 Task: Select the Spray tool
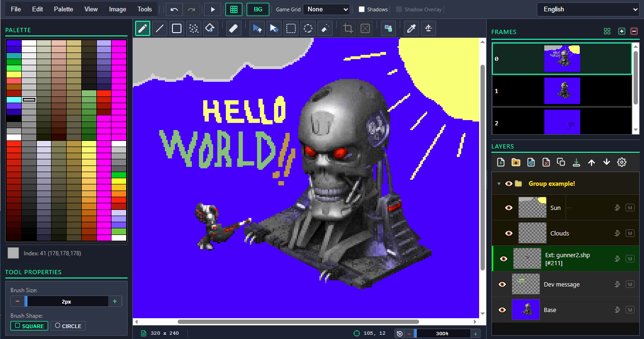click(193, 28)
